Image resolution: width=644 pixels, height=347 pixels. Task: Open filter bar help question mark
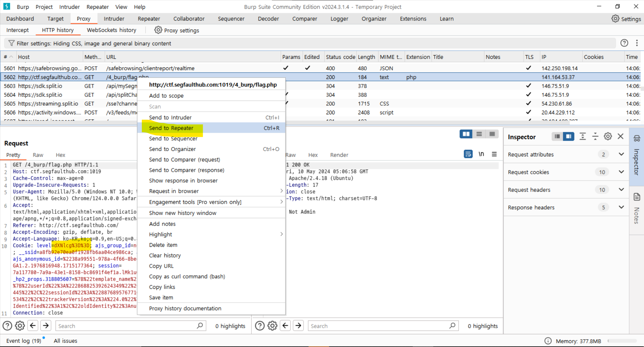[x=624, y=43]
